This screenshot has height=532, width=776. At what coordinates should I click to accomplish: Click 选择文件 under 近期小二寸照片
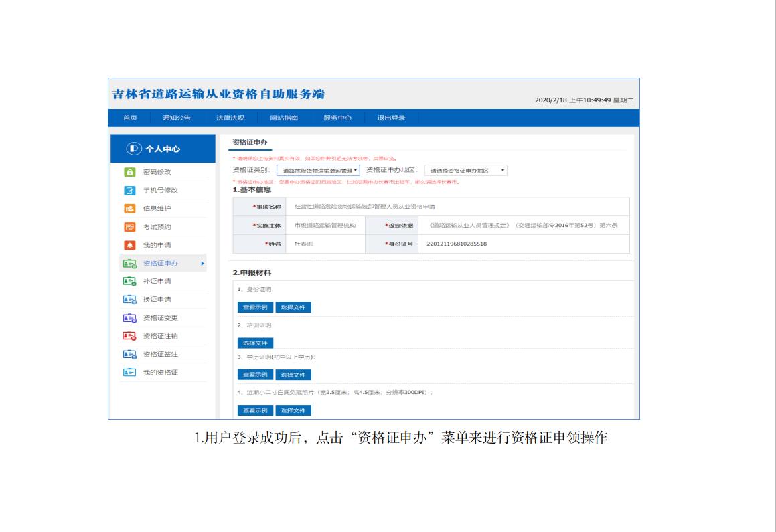pyautogui.click(x=293, y=410)
